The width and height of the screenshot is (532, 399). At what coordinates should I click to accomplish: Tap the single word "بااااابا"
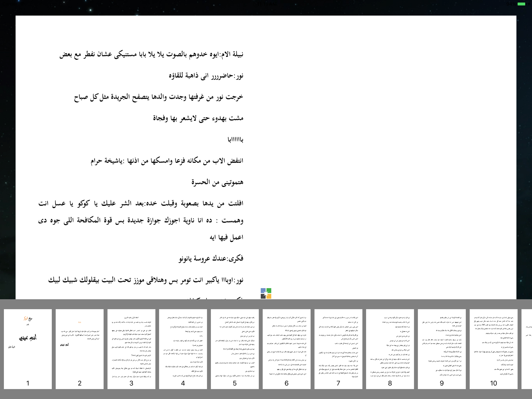pyautogui.click(x=235, y=139)
